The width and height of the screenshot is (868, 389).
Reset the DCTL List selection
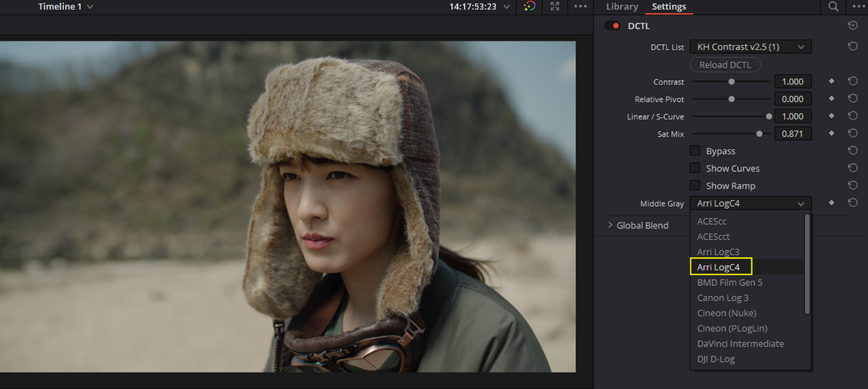coord(852,47)
